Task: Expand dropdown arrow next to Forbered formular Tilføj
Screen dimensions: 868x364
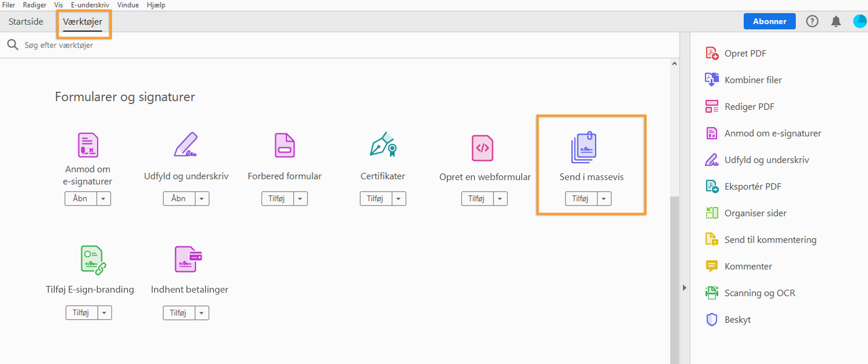Action: tap(300, 199)
